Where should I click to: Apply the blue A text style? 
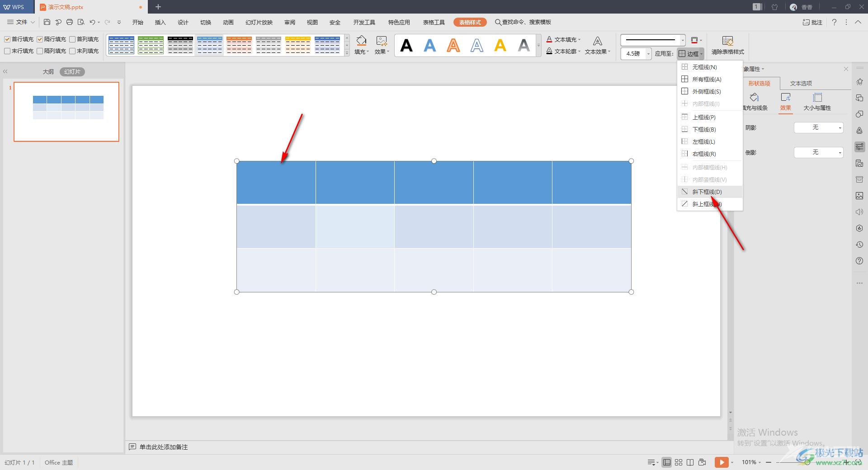click(x=430, y=45)
